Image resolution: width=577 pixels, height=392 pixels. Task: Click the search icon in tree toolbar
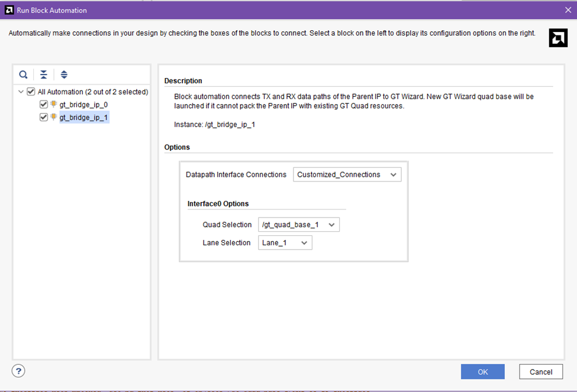pyautogui.click(x=23, y=74)
